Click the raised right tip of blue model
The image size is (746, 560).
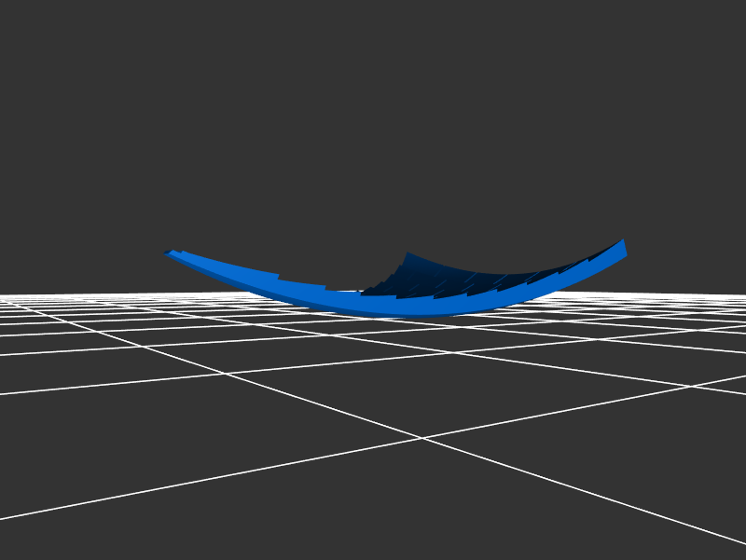pyautogui.click(x=623, y=246)
